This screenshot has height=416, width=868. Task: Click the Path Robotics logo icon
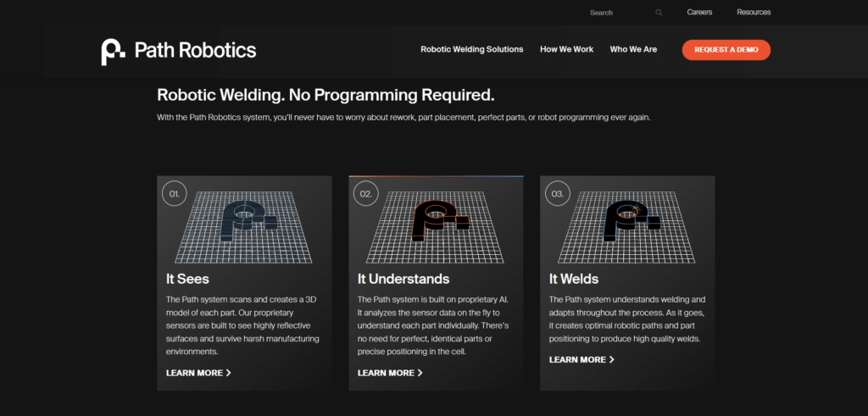113,52
